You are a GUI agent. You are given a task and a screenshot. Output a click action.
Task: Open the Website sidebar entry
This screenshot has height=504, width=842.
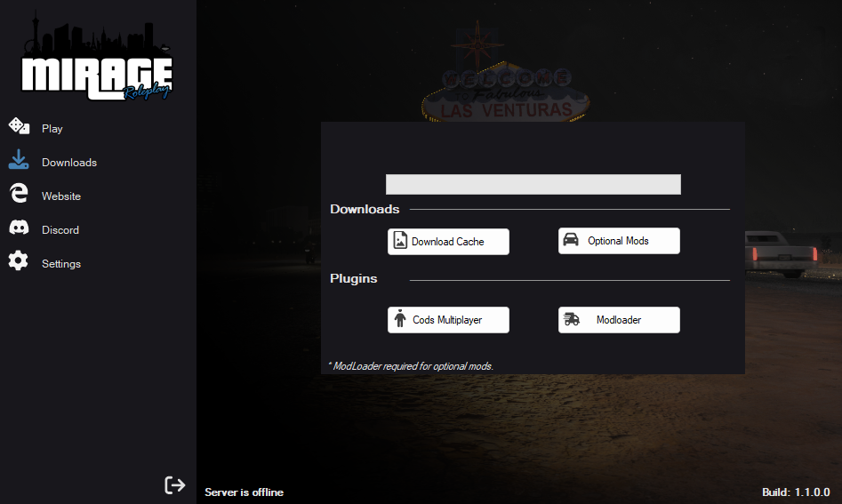click(61, 196)
